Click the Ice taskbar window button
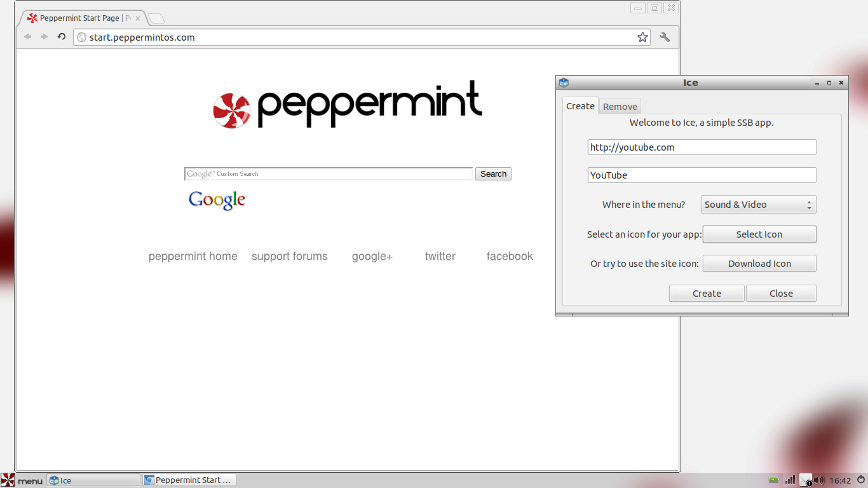This screenshot has height=488, width=868. click(x=93, y=480)
